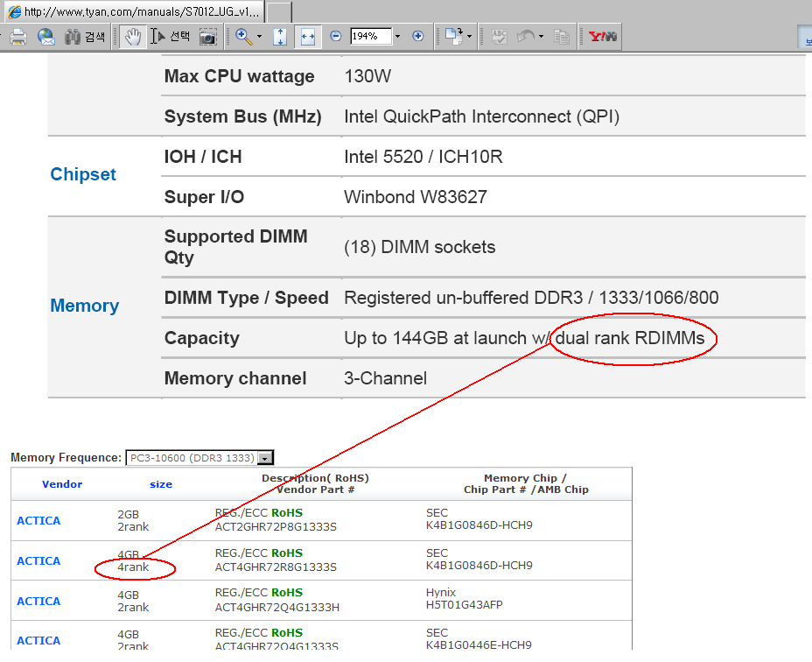Select the browser tab with tyan.com manual
The width and height of the screenshot is (812, 662).
(135, 11)
